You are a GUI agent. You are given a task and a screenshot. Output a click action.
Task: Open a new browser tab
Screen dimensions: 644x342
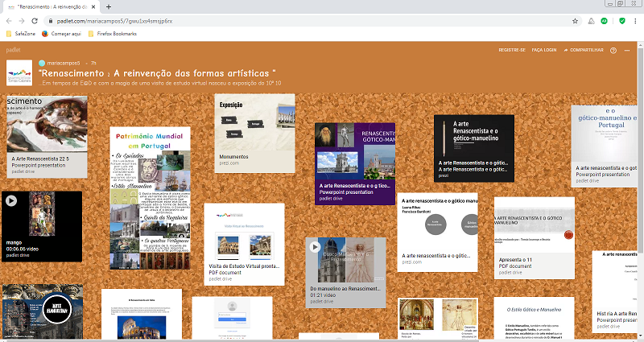(x=109, y=7)
